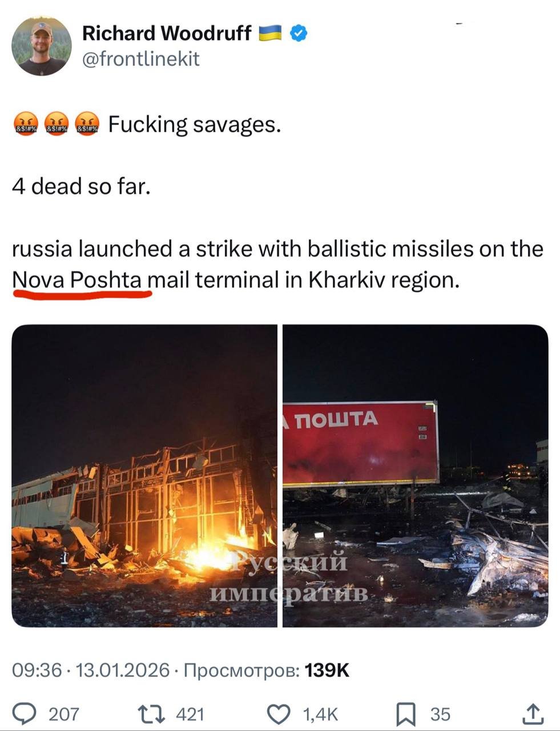Open the burning building photo
This screenshot has height=731, width=560.
144,476
